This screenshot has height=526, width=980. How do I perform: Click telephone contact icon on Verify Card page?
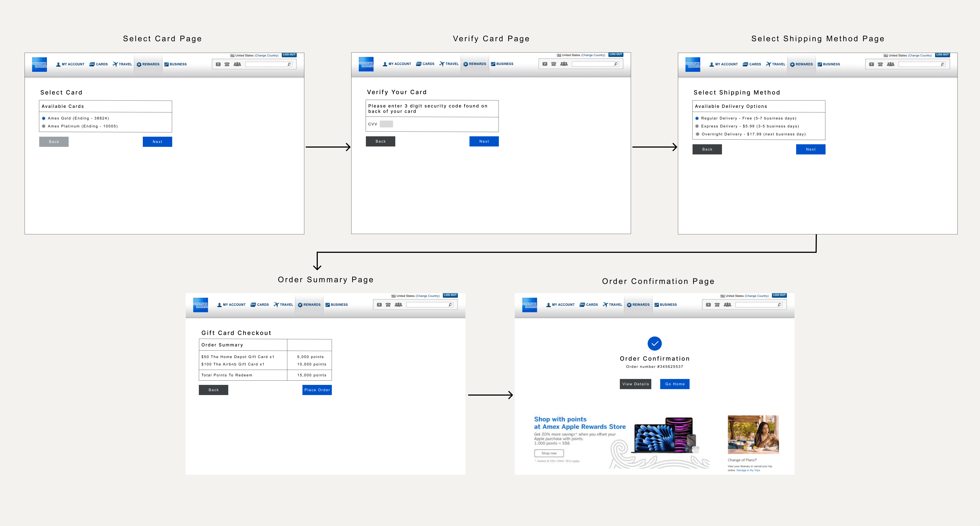point(553,64)
